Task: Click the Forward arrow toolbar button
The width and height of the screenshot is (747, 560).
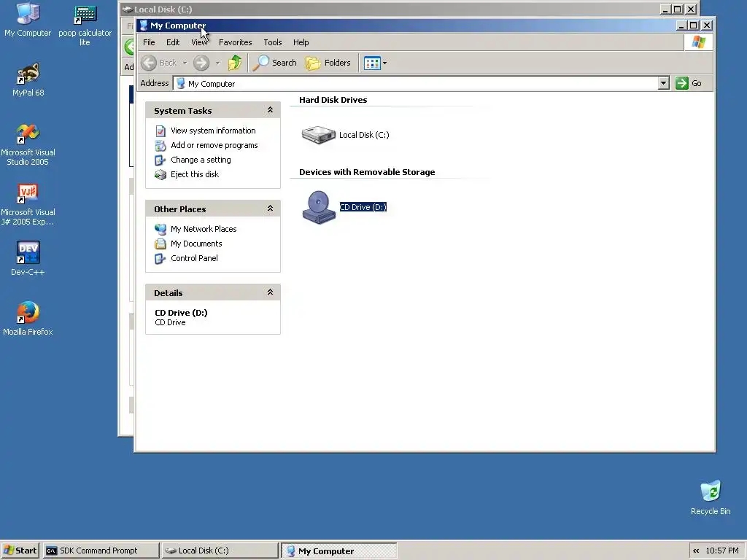Action: pos(201,63)
